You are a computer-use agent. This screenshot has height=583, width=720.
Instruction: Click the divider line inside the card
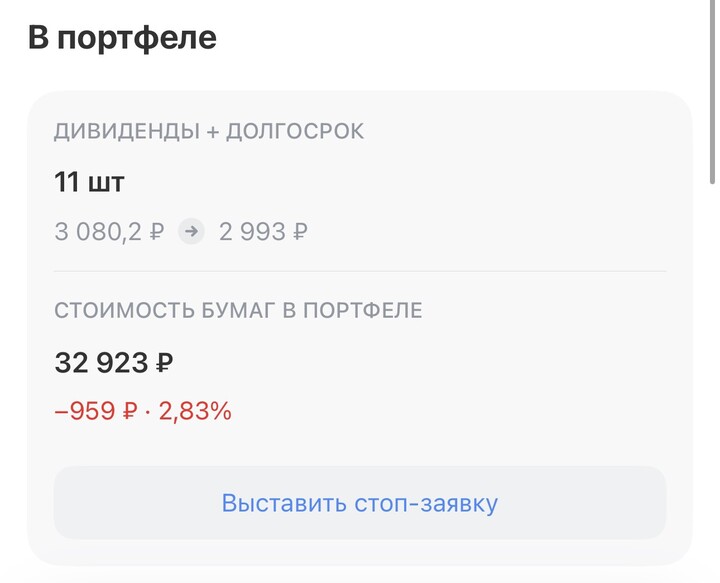coord(360,271)
